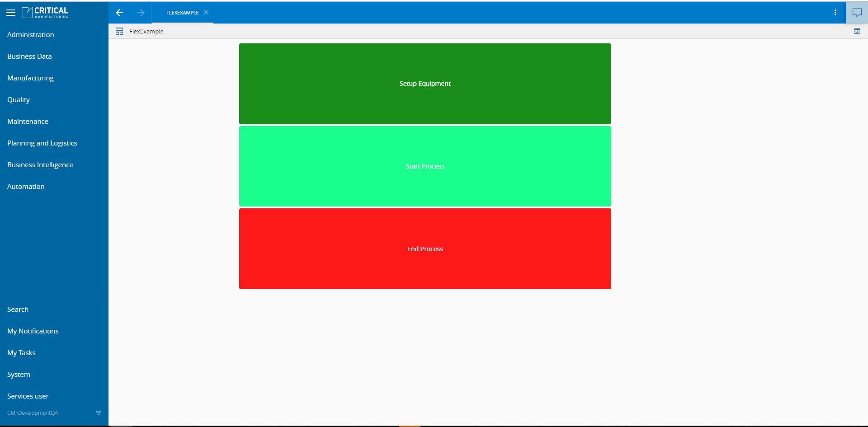Viewport: 868px width, 427px height.
Task: Click the connection status icon near CMFDevelopmentQA
Action: tap(99, 413)
